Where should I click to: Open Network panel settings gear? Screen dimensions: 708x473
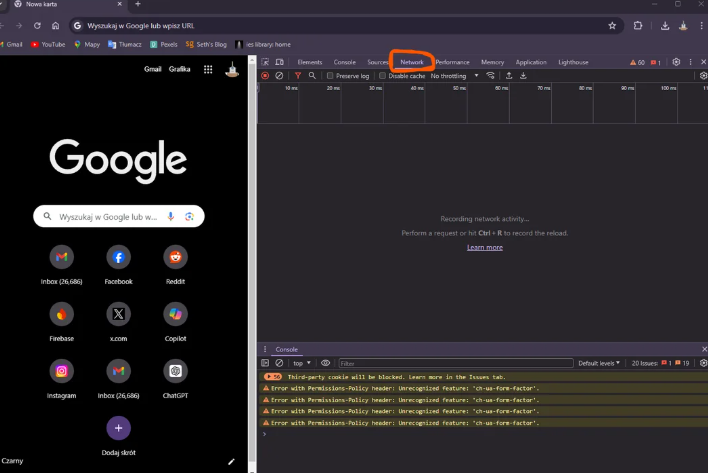703,75
